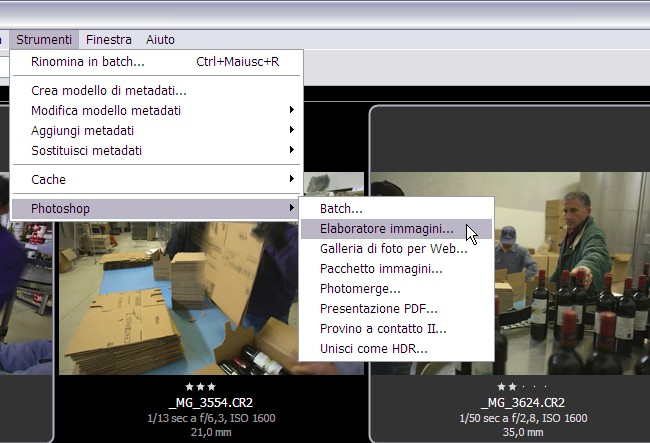650x443 pixels.
Task: Click filename _MG_3554.CR2
Action: [211, 403]
